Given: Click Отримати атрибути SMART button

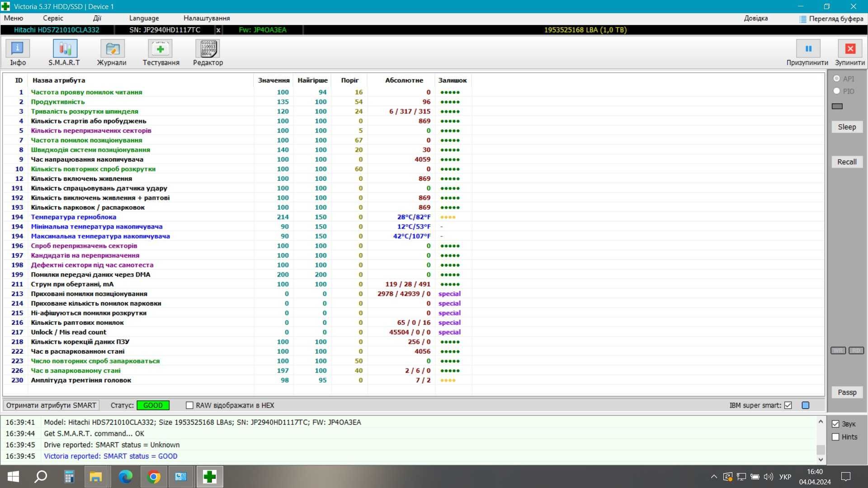Looking at the screenshot, I should 51,405.
